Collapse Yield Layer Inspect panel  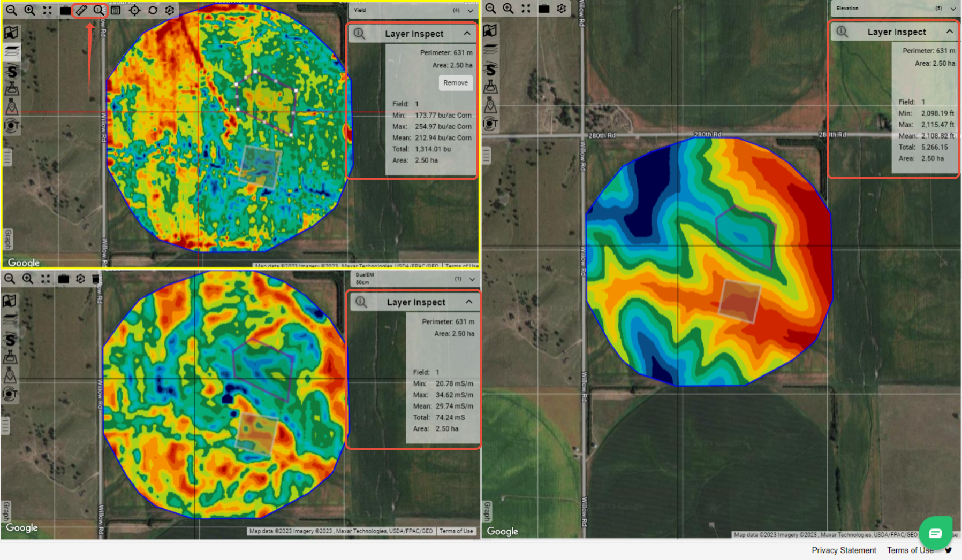pos(467,33)
